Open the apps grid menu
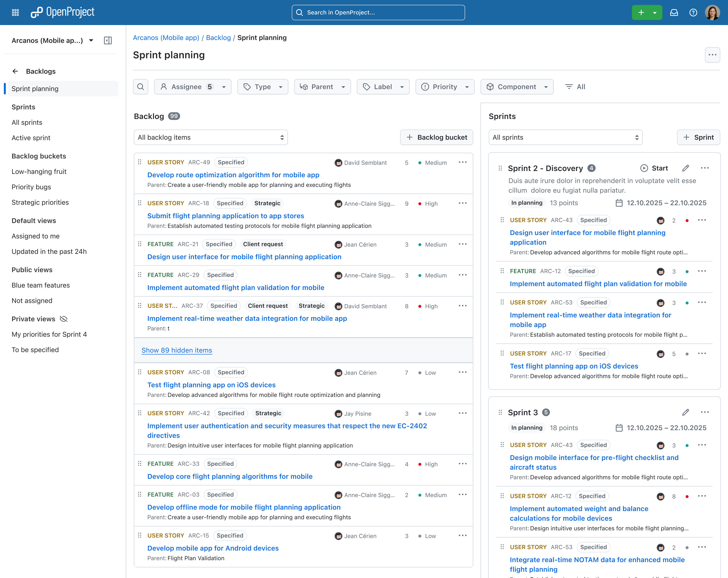 [x=15, y=12]
